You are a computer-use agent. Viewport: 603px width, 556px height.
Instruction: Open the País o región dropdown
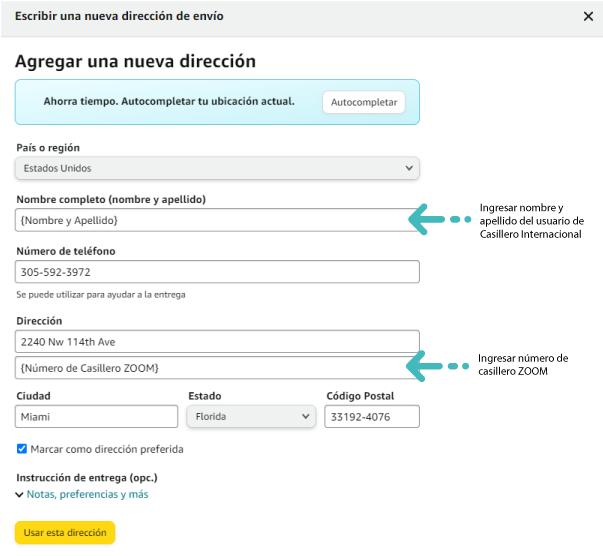[217, 168]
